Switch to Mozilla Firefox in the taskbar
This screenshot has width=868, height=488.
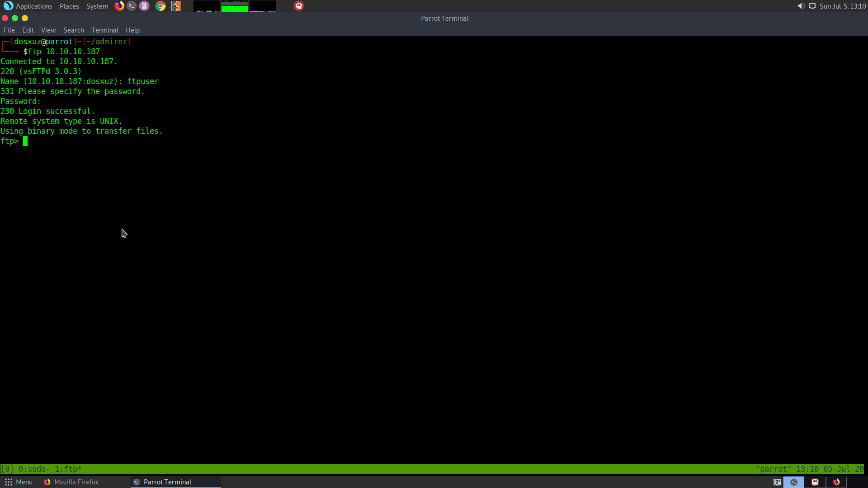click(71, 482)
